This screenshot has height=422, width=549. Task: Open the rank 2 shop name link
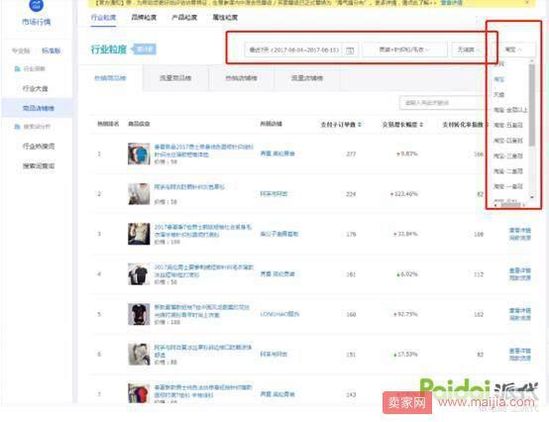[274, 194]
